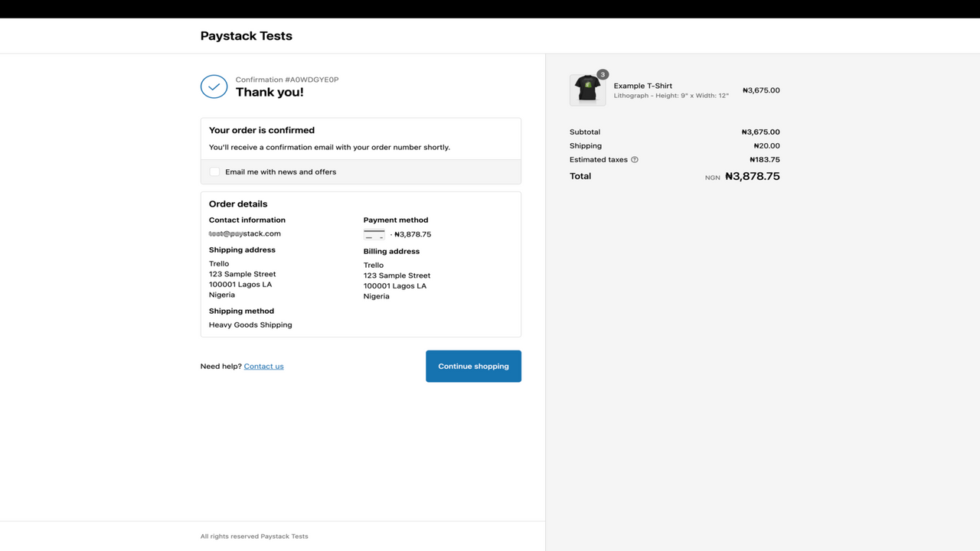Click the Thank you! heading

269,93
